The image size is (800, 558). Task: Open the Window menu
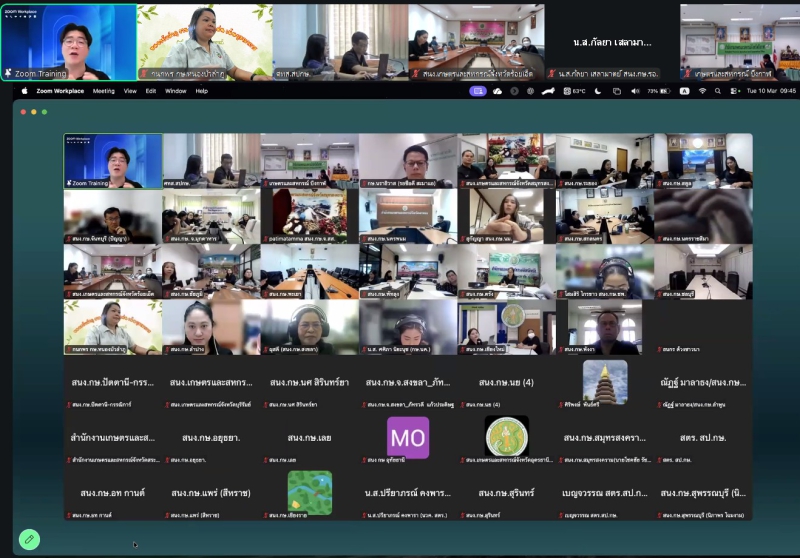tap(175, 91)
